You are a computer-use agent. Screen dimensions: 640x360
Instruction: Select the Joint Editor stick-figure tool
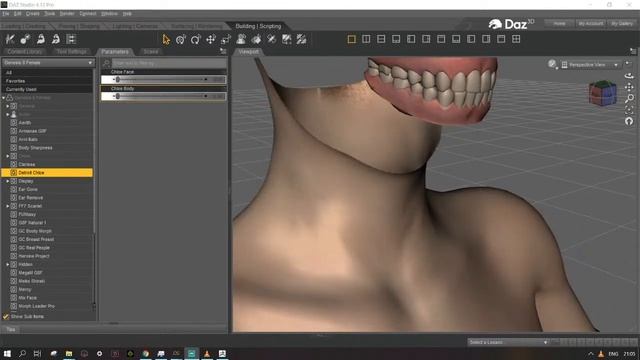pyautogui.click(x=10, y=39)
